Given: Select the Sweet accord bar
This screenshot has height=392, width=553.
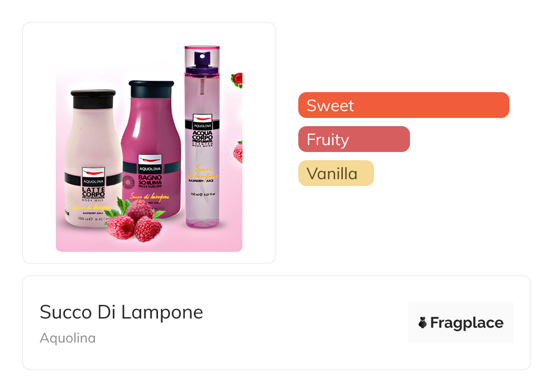Looking at the screenshot, I should [404, 105].
